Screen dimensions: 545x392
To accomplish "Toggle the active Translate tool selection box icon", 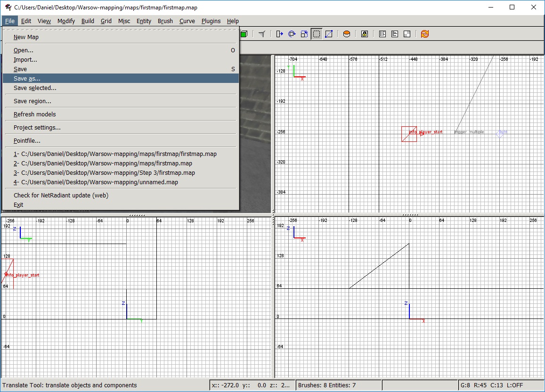I will [316, 33].
